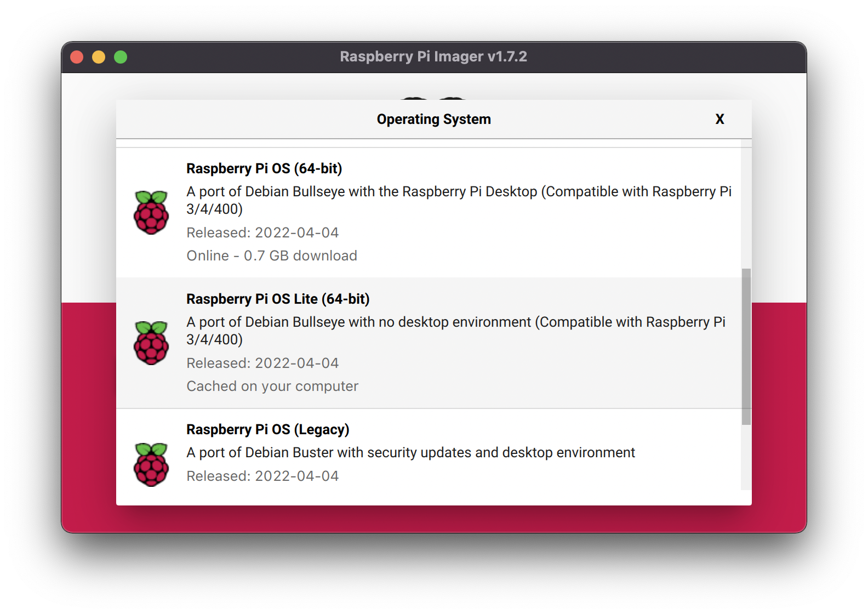The width and height of the screenshot is (868, 614).
Task: Click 'Cached on your computer' text
Action: 272,386
